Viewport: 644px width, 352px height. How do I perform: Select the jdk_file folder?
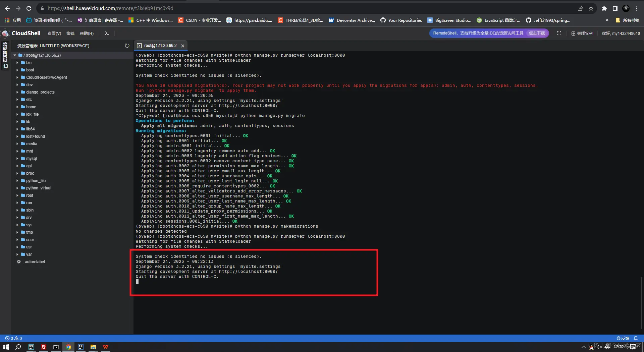click(x=72, y=114)
